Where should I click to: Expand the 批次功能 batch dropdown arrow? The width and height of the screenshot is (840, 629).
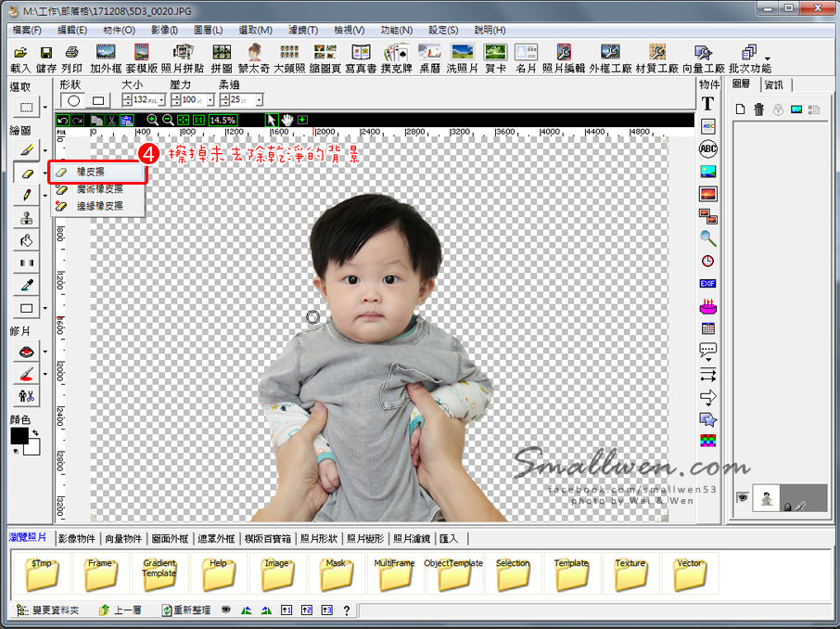(x=768, y=58)
